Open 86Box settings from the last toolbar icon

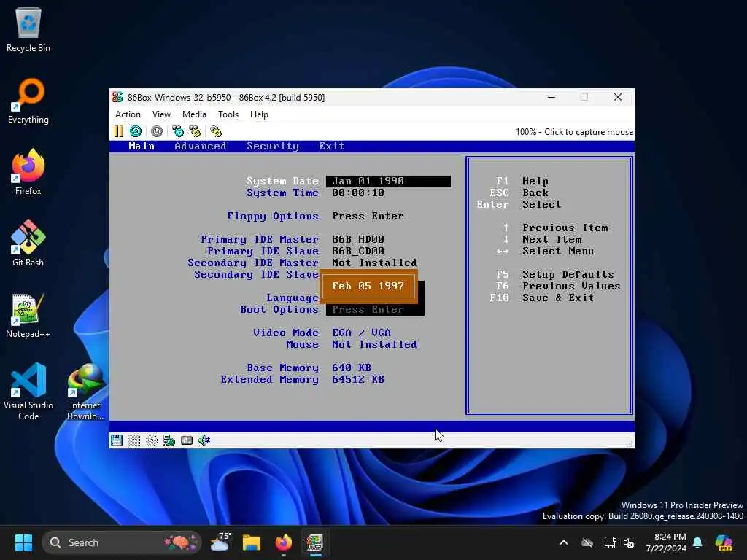[216, 131]
